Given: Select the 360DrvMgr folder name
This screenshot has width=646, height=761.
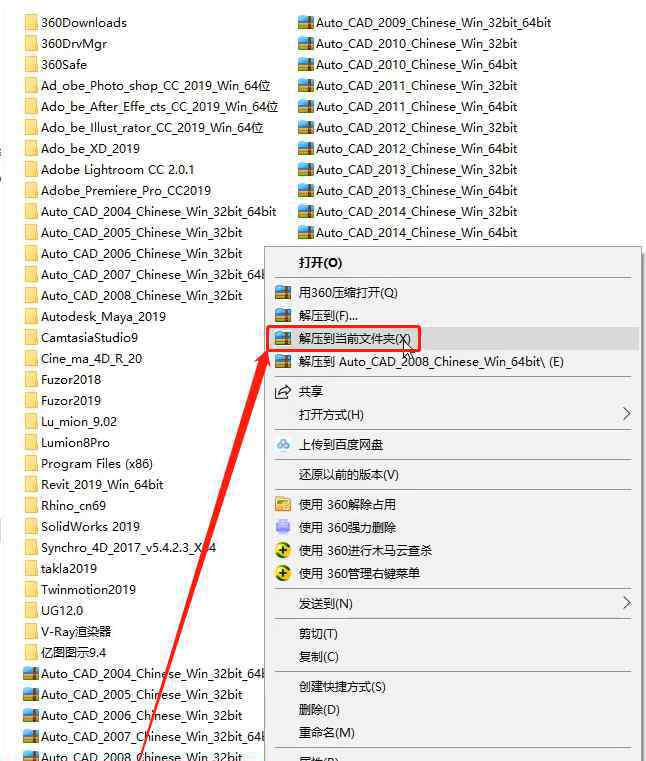Looking at the screenshot, I should [x=74, y=43].
